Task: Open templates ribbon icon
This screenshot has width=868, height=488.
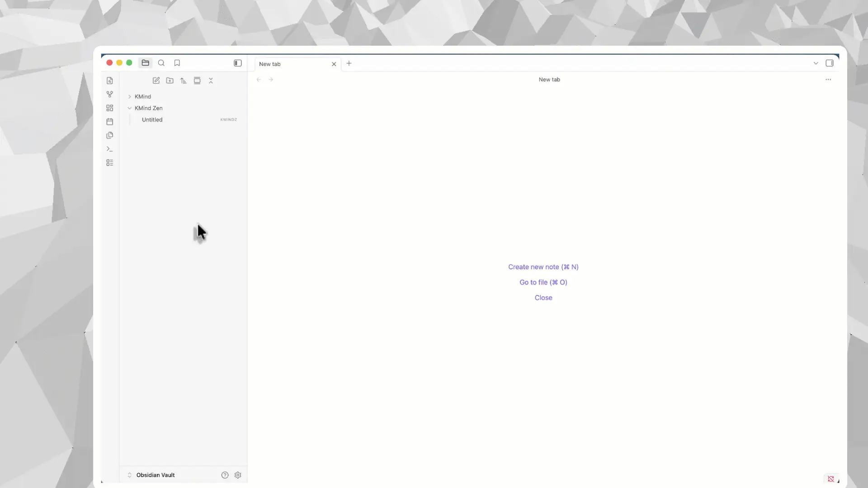Action: (110, 135)
